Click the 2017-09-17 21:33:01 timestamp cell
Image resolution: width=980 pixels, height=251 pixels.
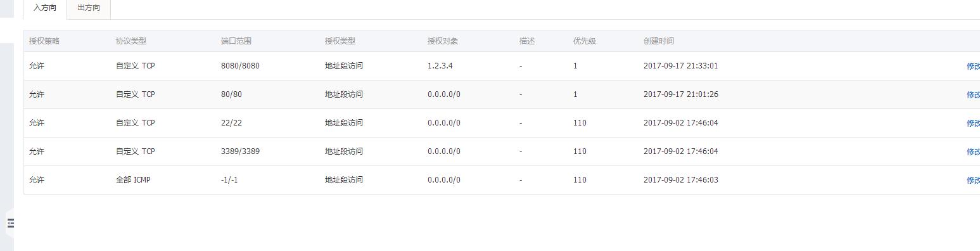[681, 66]
